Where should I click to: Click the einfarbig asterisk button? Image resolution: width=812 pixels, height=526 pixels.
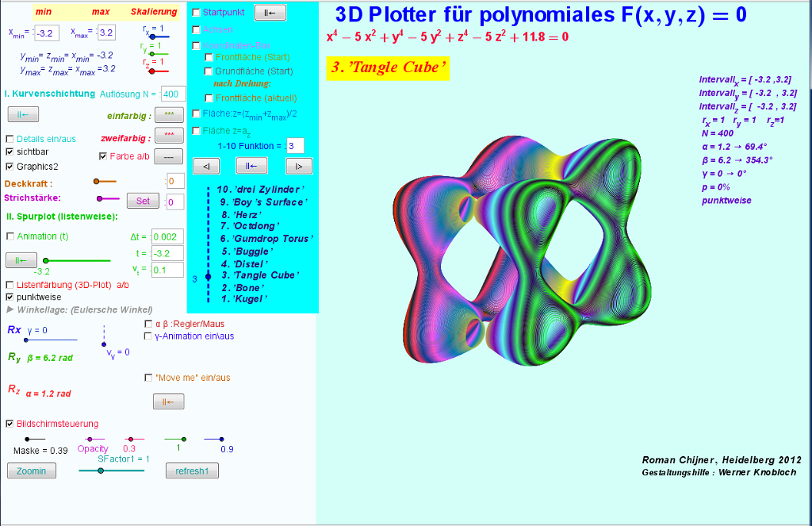(169, 115)
